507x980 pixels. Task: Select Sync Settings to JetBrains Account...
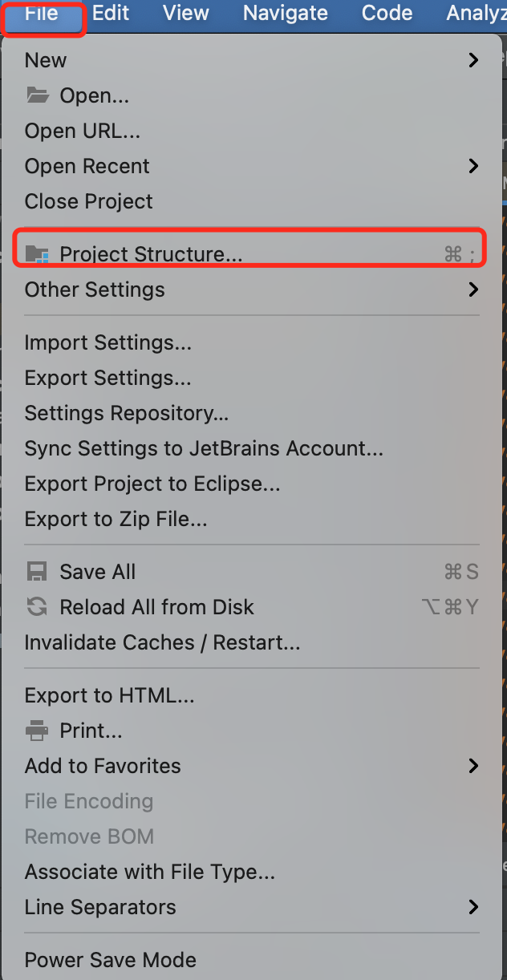(204, 448)
